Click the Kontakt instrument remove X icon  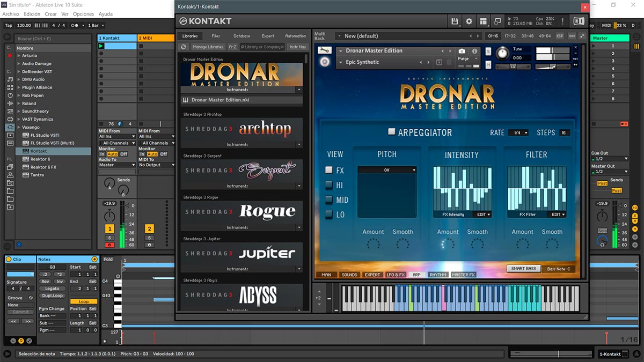(x=576, y=47)
